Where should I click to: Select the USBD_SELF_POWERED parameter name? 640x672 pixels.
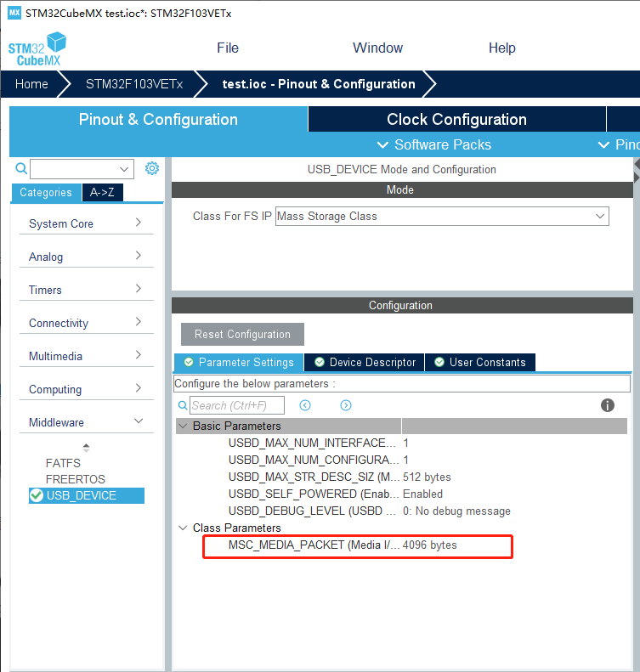[314, 494]
